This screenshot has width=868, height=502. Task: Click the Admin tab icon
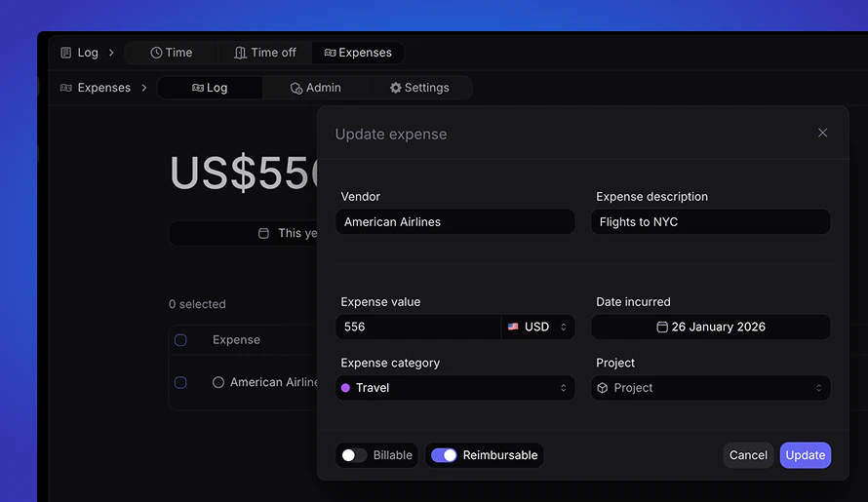coord(296,88)
